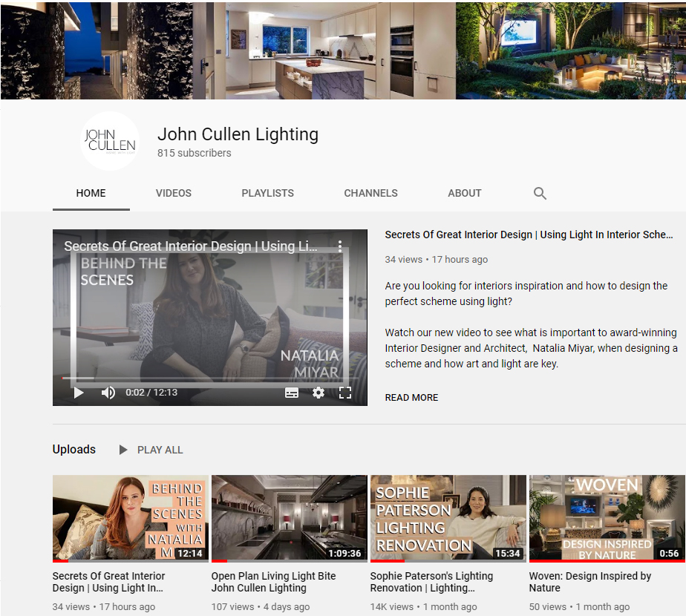This screenshot has height=616, width=686.
Task: Click '34 views • 17 hours ago' under featured title
Action: [437, 260]
